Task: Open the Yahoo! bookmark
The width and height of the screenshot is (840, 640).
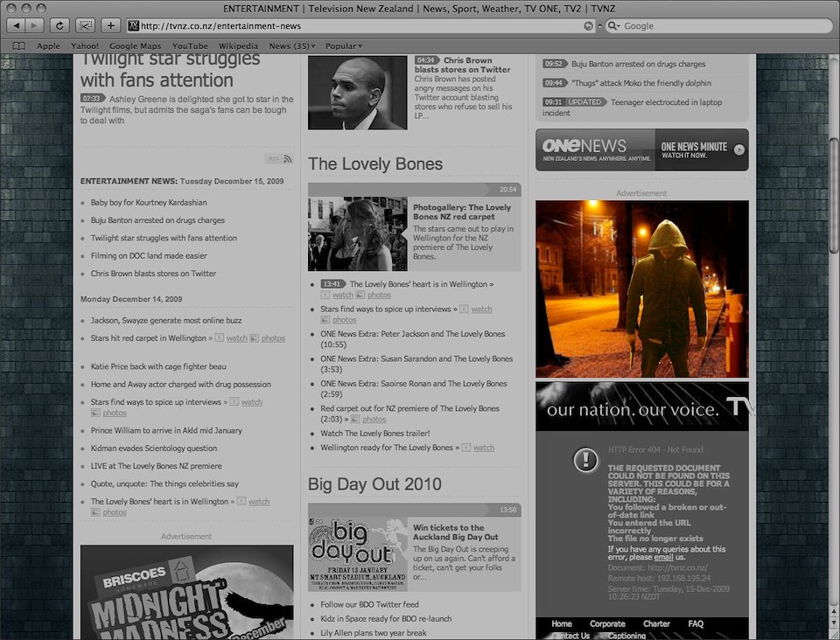Action: [x=85, y=46]
